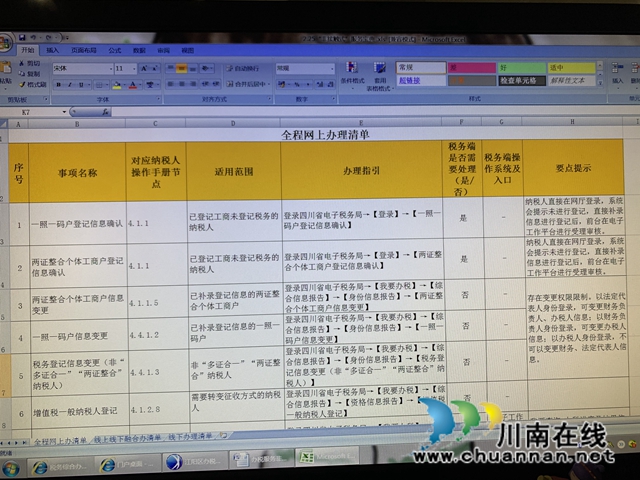Click the Undo arrow icon
The image size is (640, 480).
[x=33, y=38]
